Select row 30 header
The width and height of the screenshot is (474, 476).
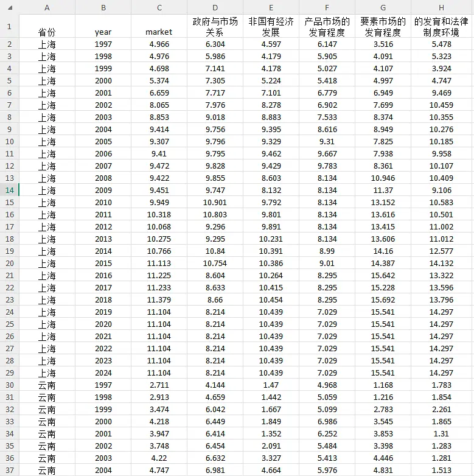point(9,385)
